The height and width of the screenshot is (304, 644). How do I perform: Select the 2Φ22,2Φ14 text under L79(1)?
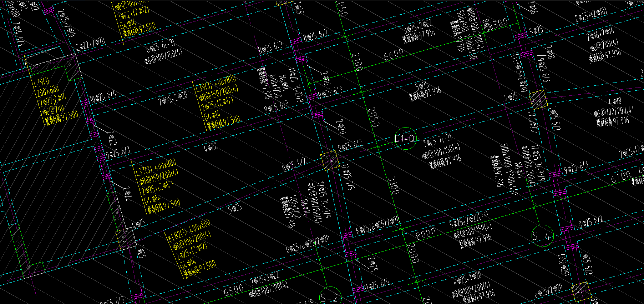[x=53, y=100]
